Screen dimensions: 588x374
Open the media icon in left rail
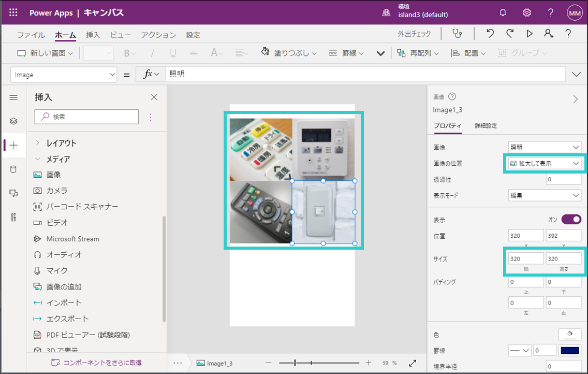point(13,193)
